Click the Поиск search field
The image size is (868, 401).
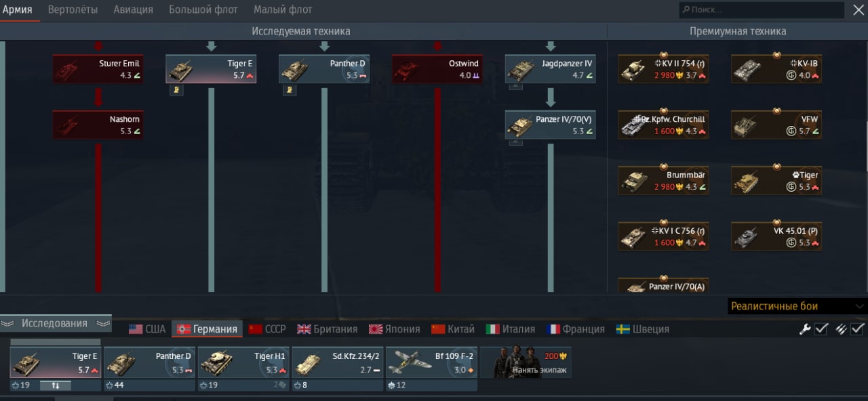(x=762, y=9)
